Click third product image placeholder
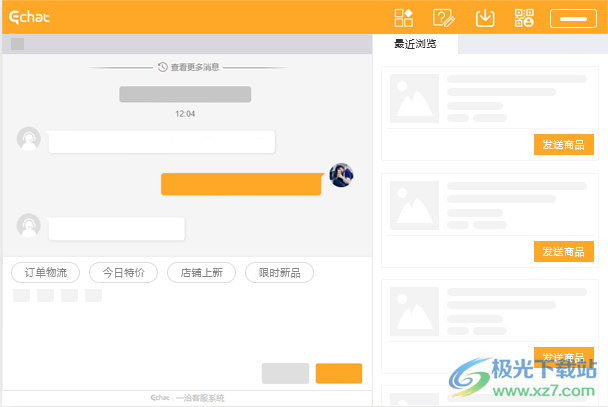The image size is (608, 407). pos(415,311)
